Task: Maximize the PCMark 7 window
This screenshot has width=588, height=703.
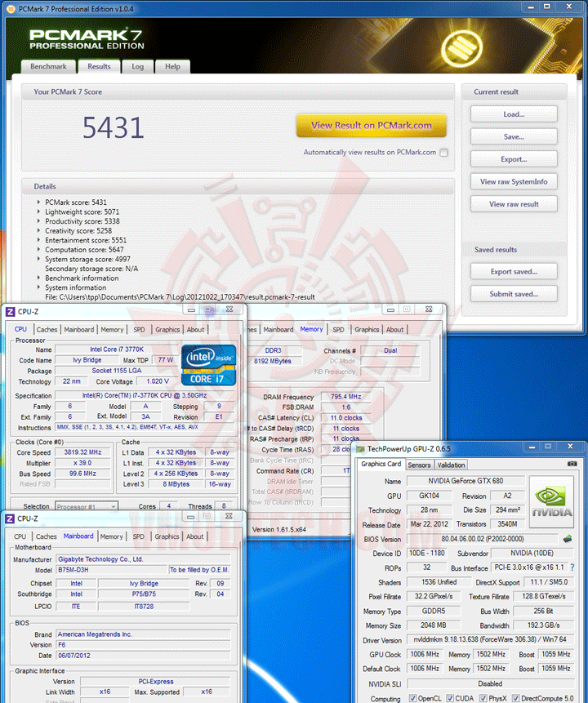Action: point(546,7)
